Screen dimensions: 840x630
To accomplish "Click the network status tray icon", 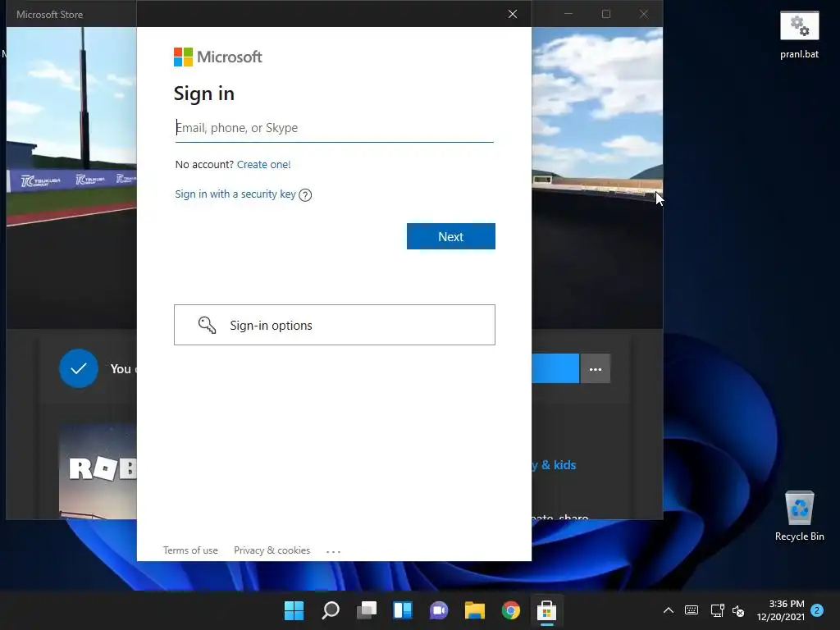I will click(717, 610).
